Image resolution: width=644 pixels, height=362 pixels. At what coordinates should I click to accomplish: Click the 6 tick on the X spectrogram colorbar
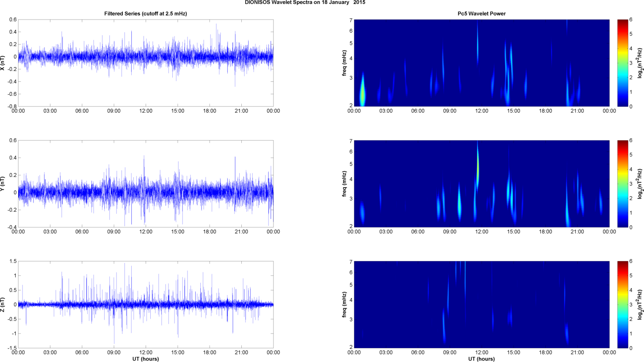(x=631, y=20)
